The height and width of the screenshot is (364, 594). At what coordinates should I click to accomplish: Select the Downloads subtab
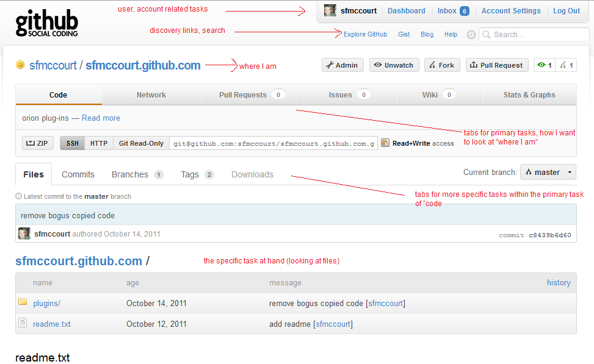(252, 174)
